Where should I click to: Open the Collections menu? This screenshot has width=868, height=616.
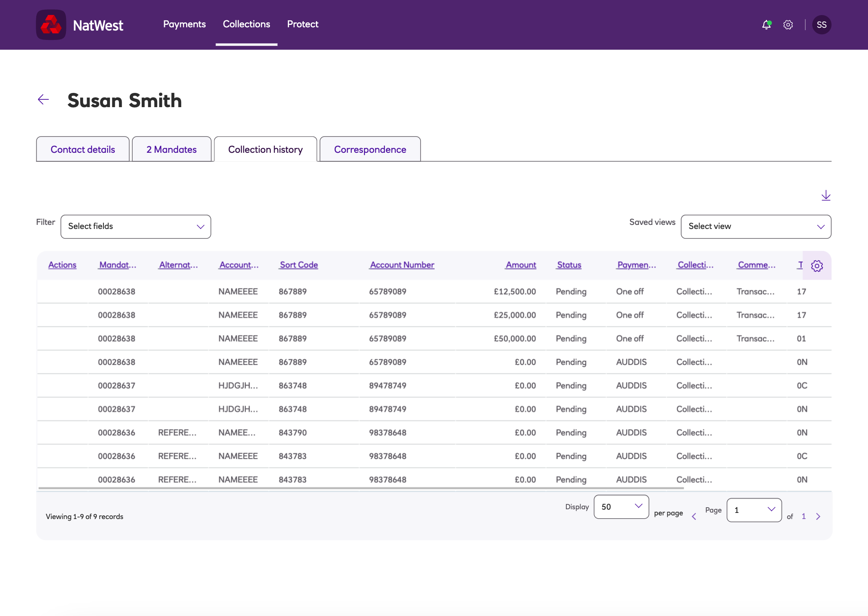[246, 24]
